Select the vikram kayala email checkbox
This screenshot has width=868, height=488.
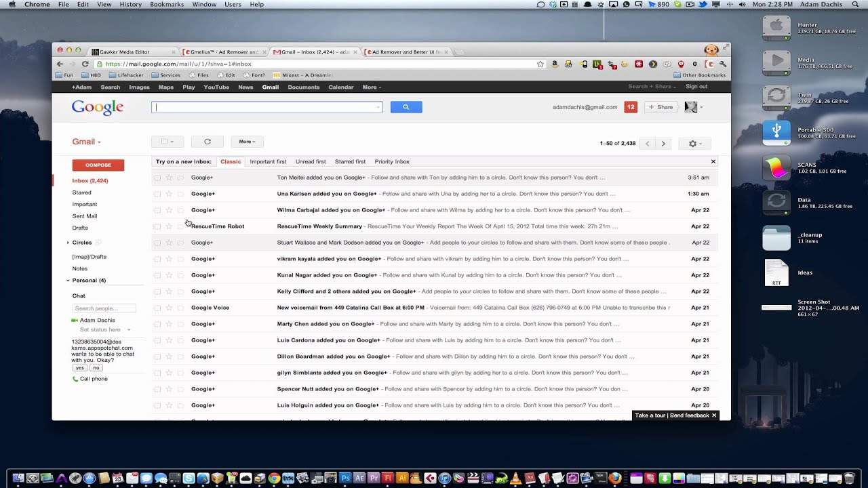point(157,259)
